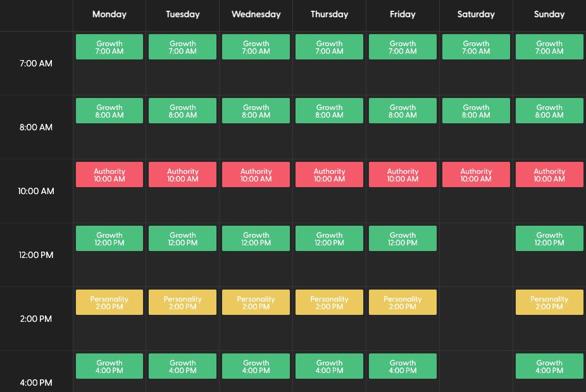Image resolution: width=586 pixels, height=392 pixels.
Task: Open Monday's Growth 7:00 AM slot
Action: [109, 47]
